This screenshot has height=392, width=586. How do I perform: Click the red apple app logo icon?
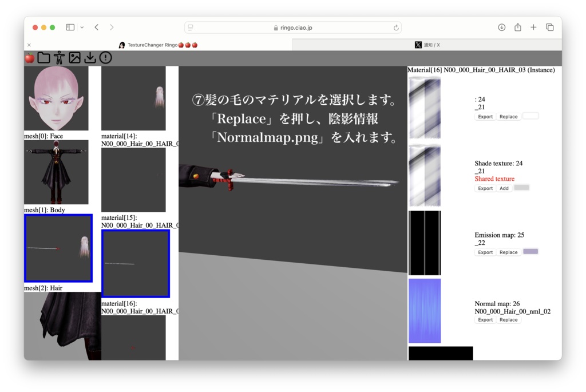pos(29,57)
